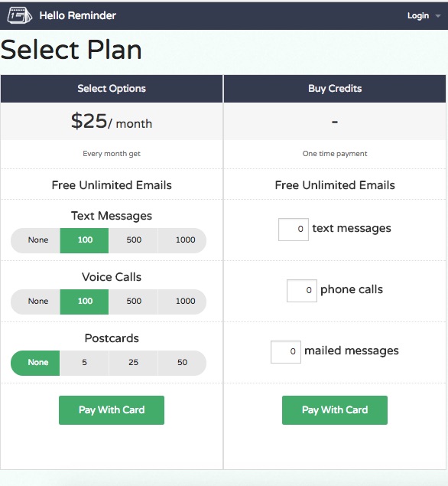Expand the Login dropdown arrow
This screenshot has height=486, width=448.
pyautogui.click(x=438, y=16)
